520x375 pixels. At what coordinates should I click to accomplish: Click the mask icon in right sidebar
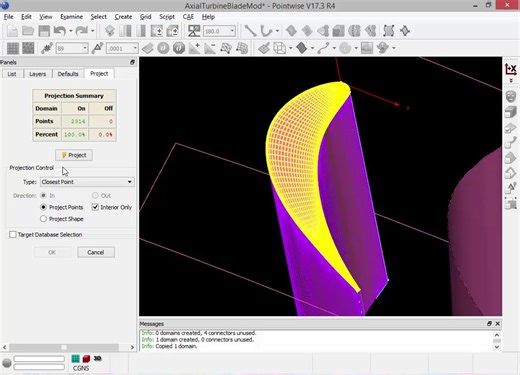[511, 96]
